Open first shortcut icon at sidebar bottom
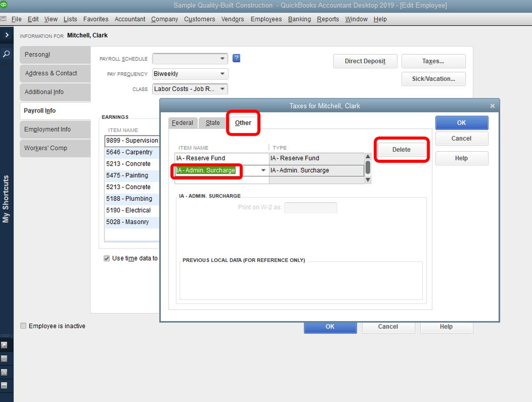532x402 pixels. pyautogui.click(x=4, y=345)
